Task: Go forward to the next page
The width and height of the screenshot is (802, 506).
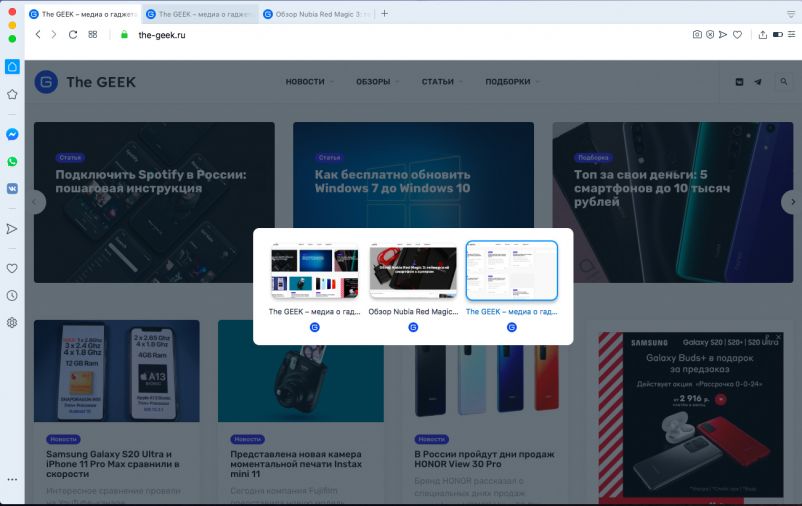Action: coord(54,34)
